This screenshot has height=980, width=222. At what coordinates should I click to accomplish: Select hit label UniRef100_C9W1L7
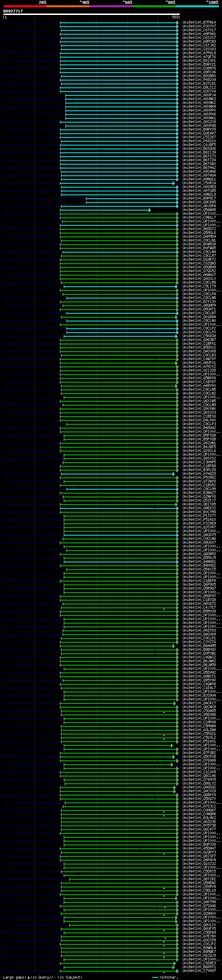199,218
